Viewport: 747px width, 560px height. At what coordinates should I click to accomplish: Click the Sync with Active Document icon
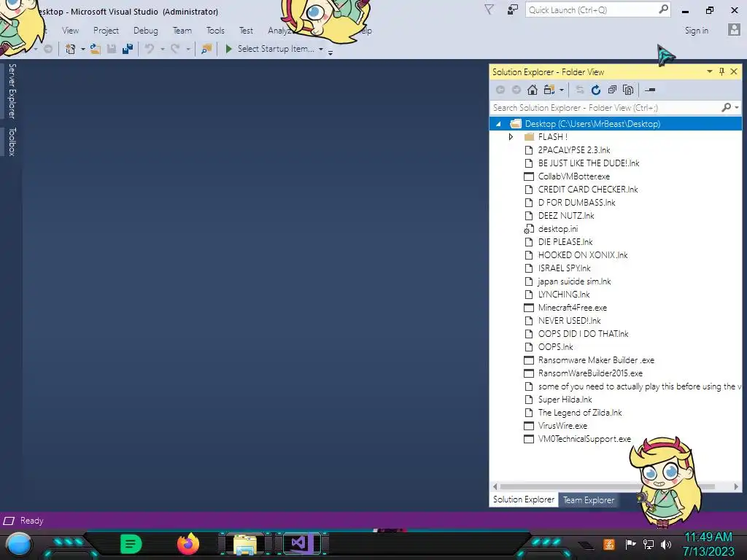pos(579,90)
